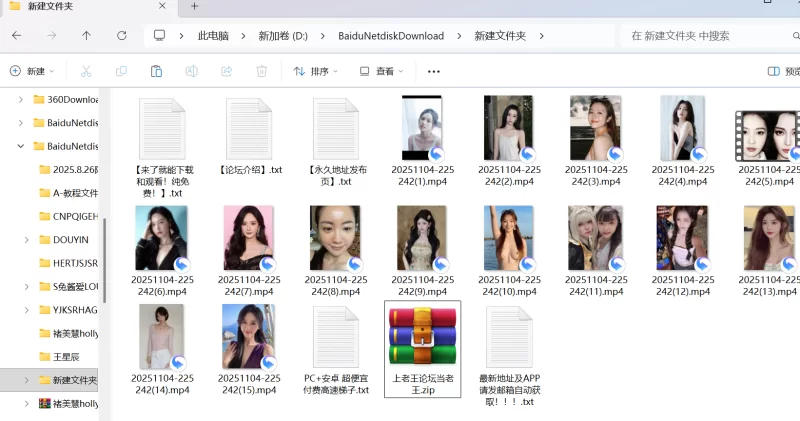800x421 pixels.
Task: Select 2025.8.26 folder in sidebar
Action: pyautogui.click(x=68, y=170)
